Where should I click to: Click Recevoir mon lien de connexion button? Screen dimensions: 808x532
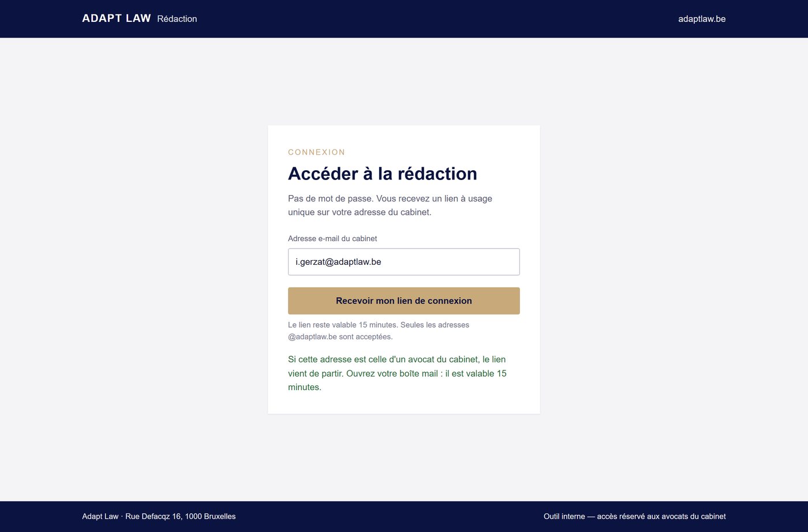pos(404,301)
